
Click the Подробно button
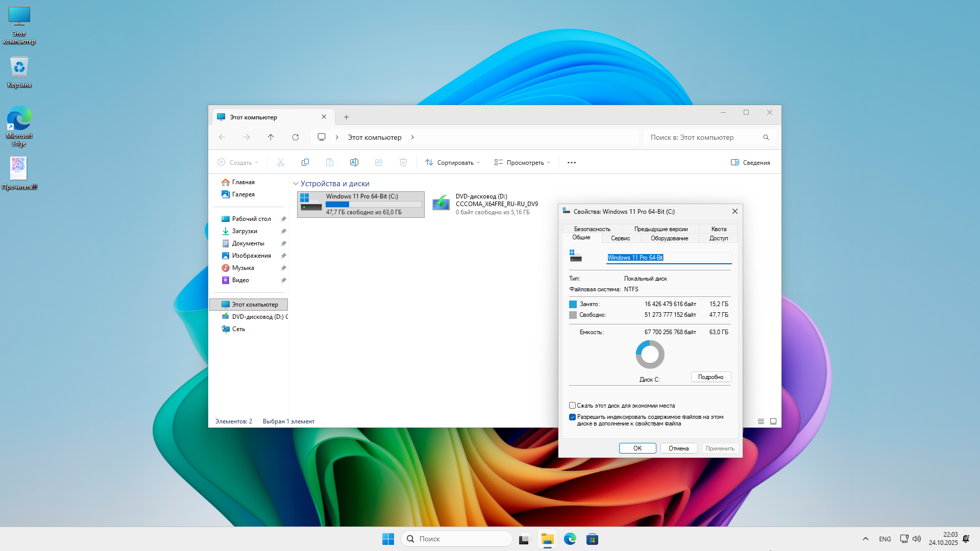click(x=710, y=377)
